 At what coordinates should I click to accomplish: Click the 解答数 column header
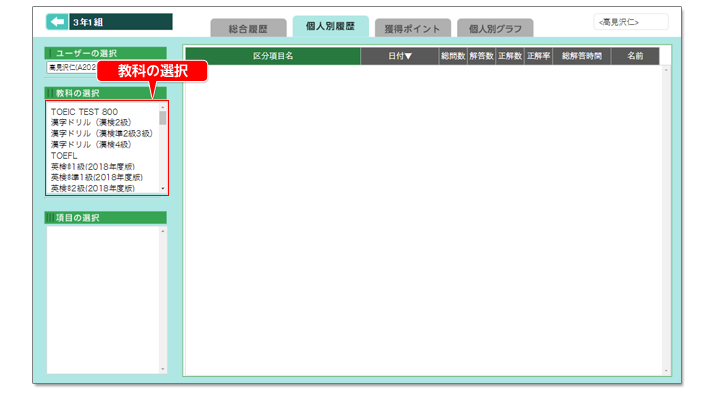pyautogui.click(x=482, y=56)
